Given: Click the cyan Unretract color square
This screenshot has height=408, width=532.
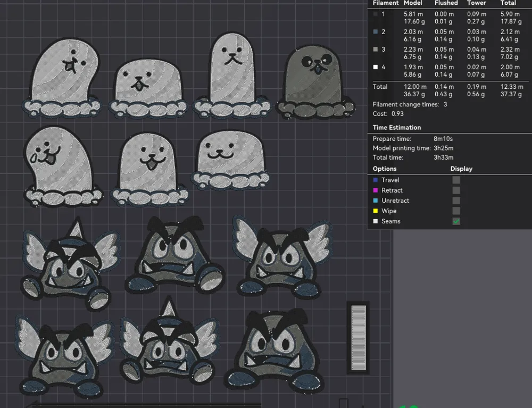Looking at the screenshot, I should click(375, 201).
